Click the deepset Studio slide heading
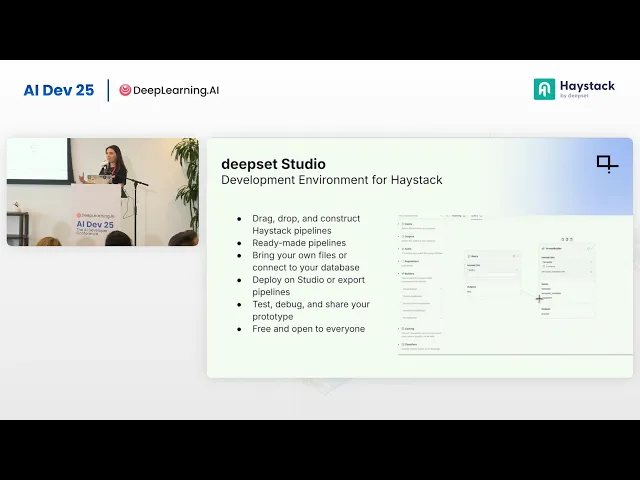This screenshot has width=640, height=480. point(273,164)
